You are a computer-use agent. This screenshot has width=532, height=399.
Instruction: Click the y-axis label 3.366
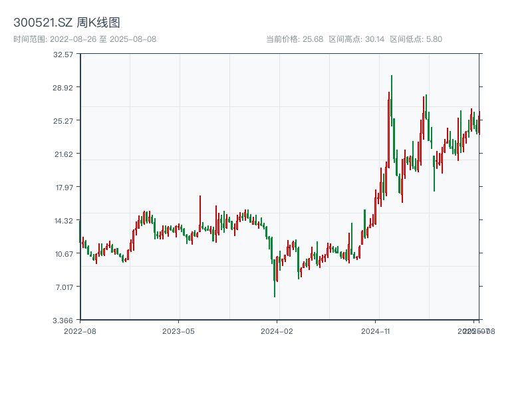(63, 321)
